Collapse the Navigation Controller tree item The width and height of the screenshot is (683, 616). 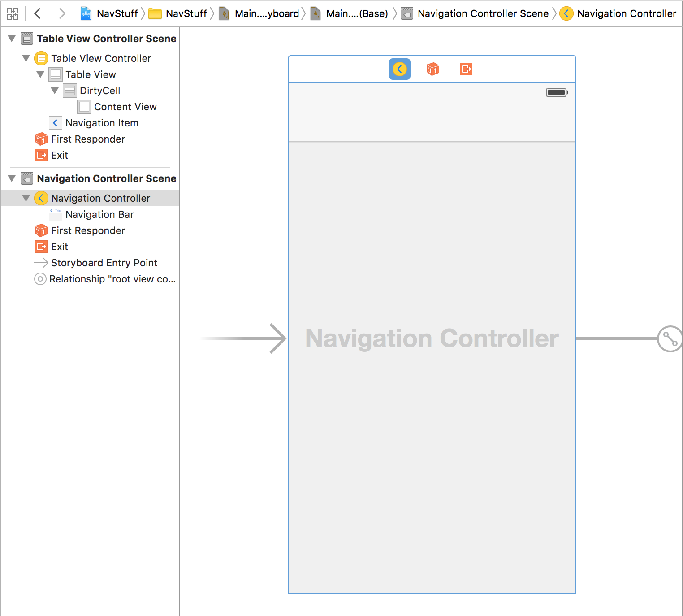coord(26,198)
